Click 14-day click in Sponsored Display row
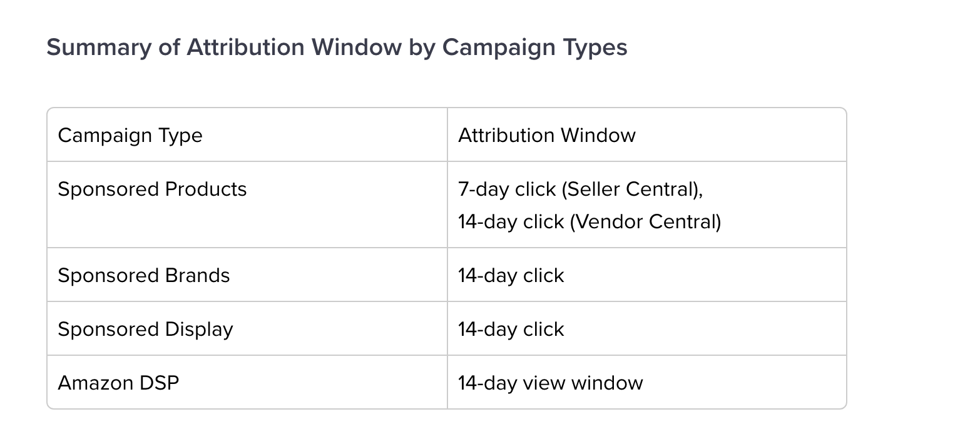980x444 pixels. 511,329
